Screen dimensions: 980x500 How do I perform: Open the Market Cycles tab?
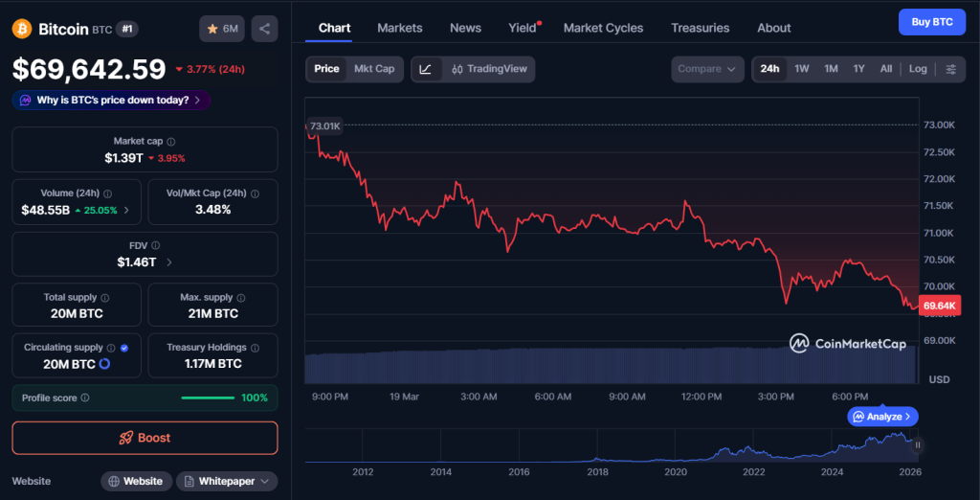[603, 28]
